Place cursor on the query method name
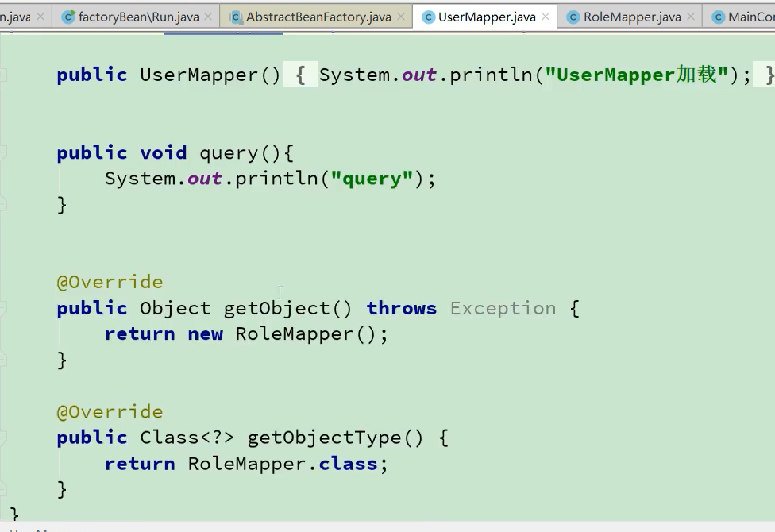The width and height of the screenshot is (775, 532). pyautogui.click(x=229, y=154)
